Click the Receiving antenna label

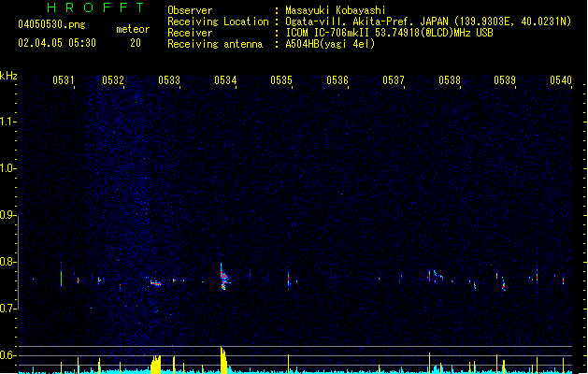point(215,44)
